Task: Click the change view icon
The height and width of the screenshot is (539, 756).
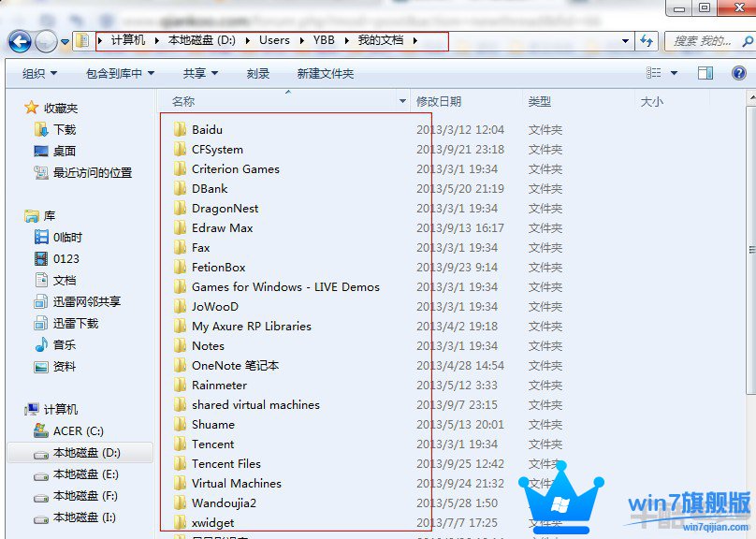Action: tap(653, 73)
